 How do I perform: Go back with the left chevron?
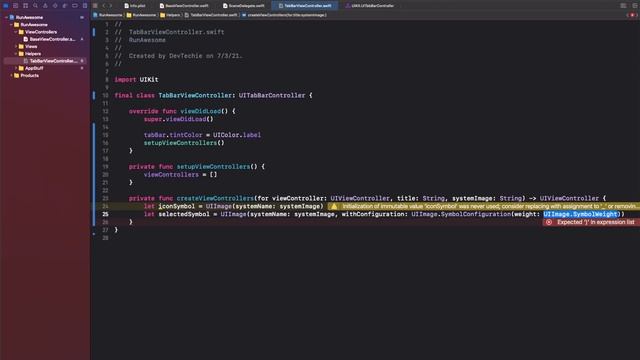coord(104,6)
